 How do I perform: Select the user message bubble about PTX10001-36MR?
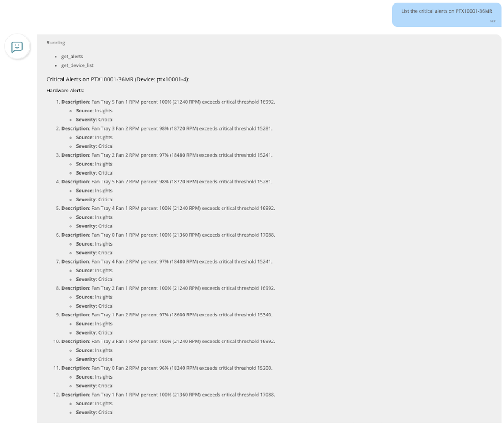click(x=447, y=15)
